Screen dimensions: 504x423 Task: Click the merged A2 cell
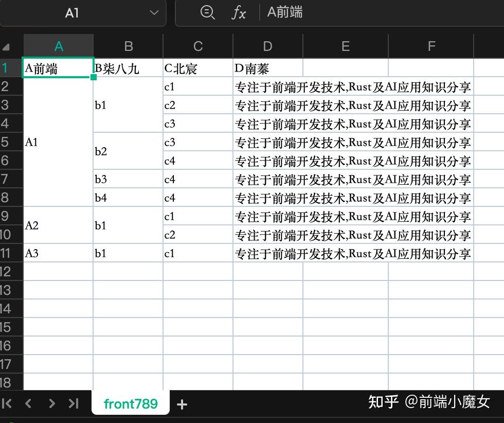pos(58,225)
